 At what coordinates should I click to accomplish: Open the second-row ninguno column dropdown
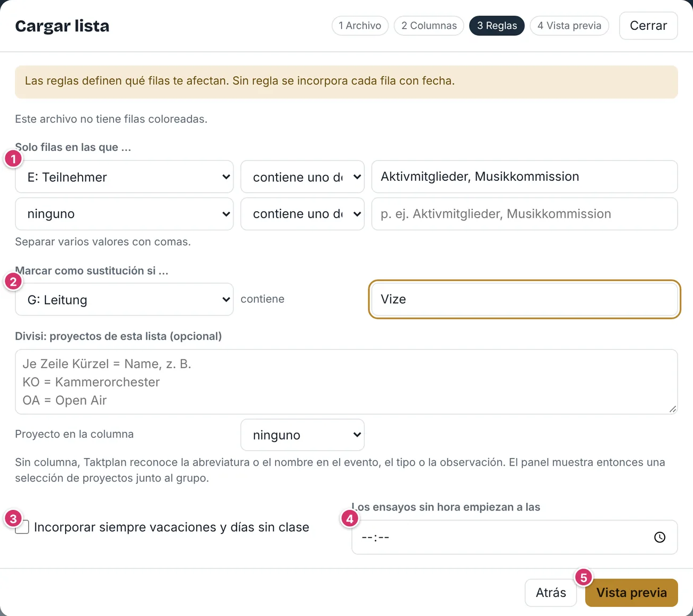click(124, 214)
